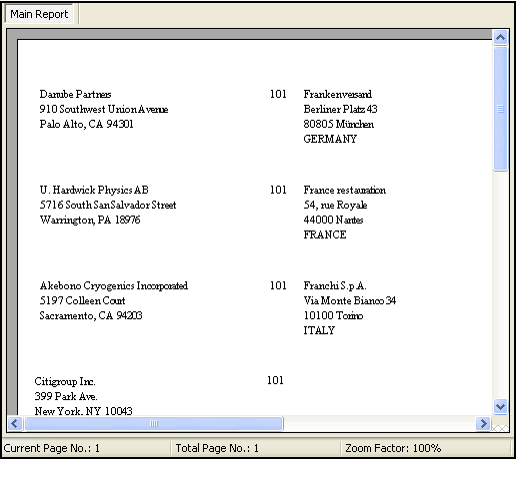Click the vertical scrollbar down arrow

pos(500,407)
